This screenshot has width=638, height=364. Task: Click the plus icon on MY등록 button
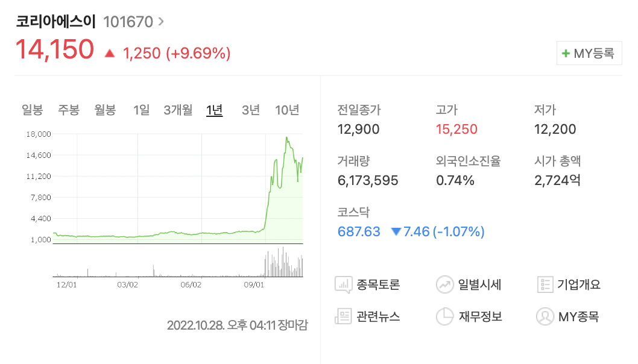pos(567,53)
